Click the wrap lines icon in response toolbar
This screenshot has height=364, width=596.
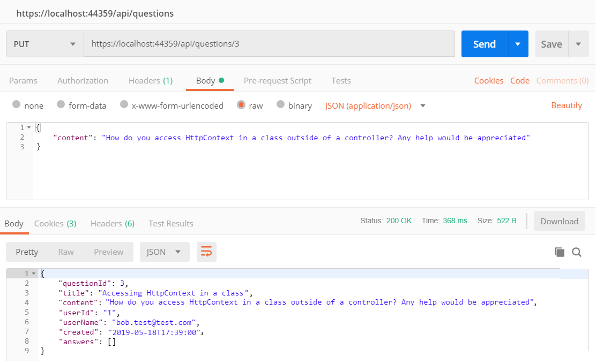(206, 252)
